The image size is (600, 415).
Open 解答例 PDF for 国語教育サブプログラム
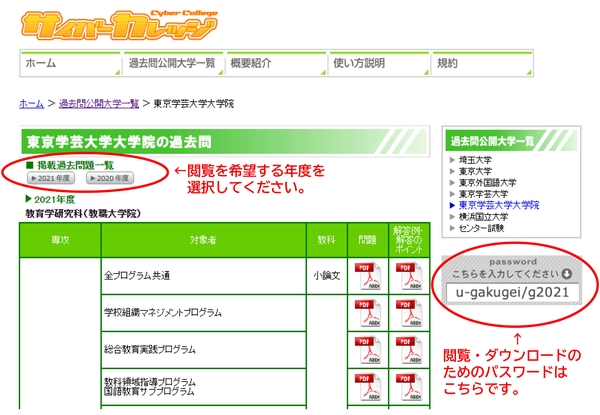[409, 387]
